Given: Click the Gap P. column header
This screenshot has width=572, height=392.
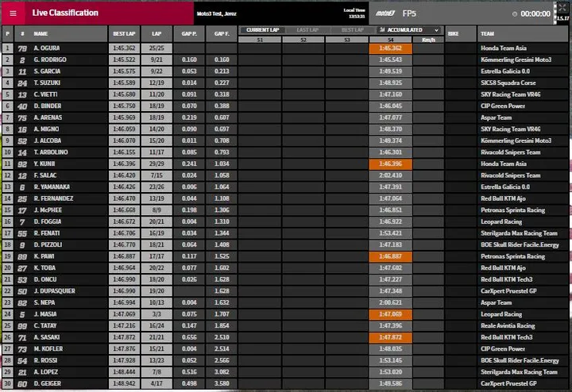Looking at the screenshot, I should [189, 34].
